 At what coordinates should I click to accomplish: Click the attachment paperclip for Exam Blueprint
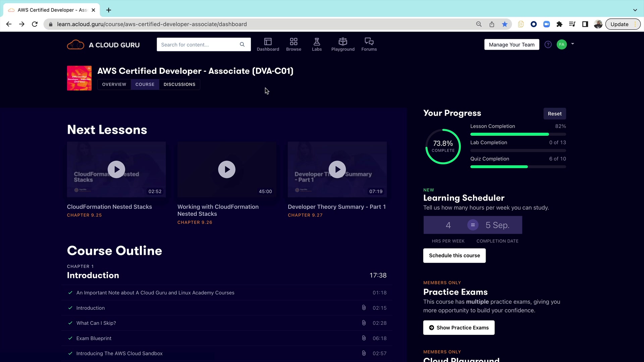[364, 338]
